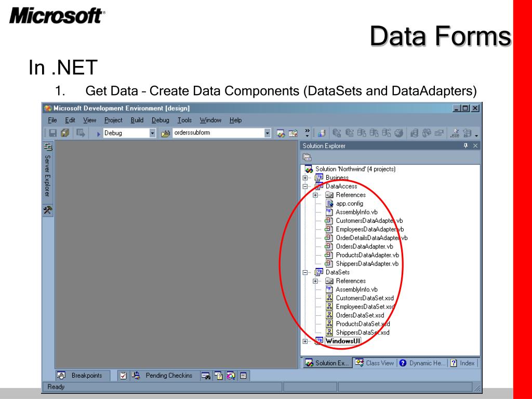This screenshot has height=399, width=532.
Task: Click the Properties Window toolbar icon
Action: click(x=293, y=134)
